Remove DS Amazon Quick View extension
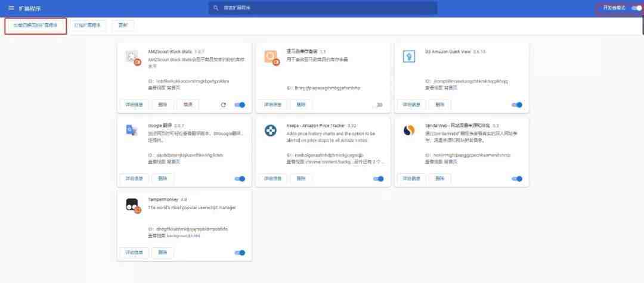Screen dimensions: 644x283 coord(440,105)
